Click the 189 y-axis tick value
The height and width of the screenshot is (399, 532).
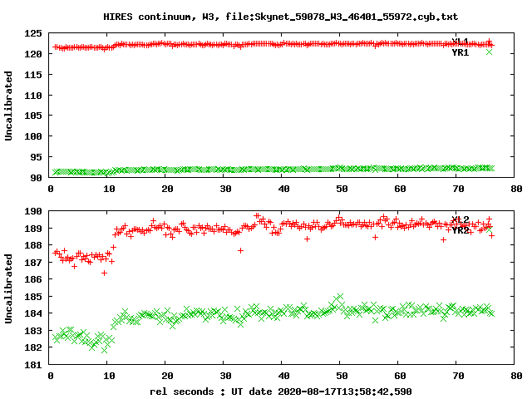pyautogui.click(x=33, y=229)
